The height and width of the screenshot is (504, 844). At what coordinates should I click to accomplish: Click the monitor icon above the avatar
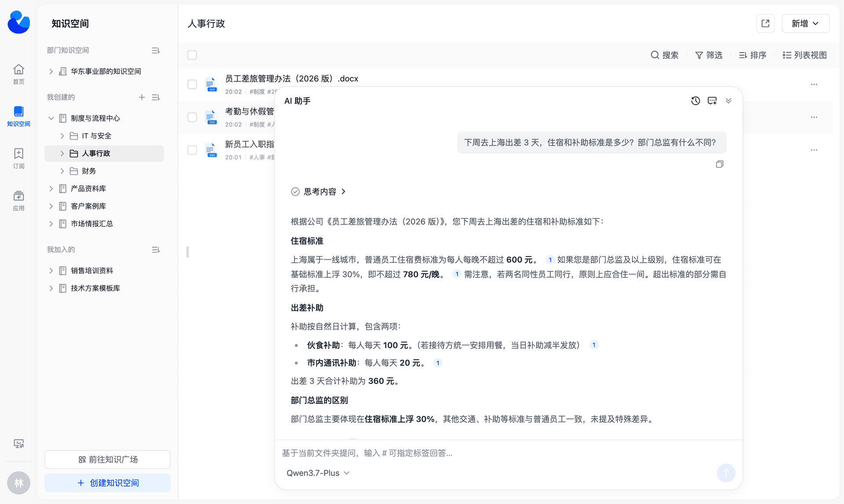[18, 443]
